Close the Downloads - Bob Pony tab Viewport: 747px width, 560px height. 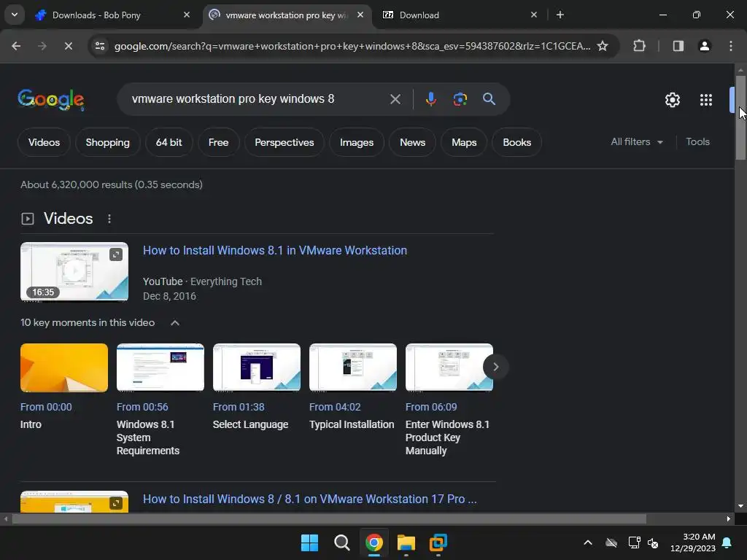(187, 15)
